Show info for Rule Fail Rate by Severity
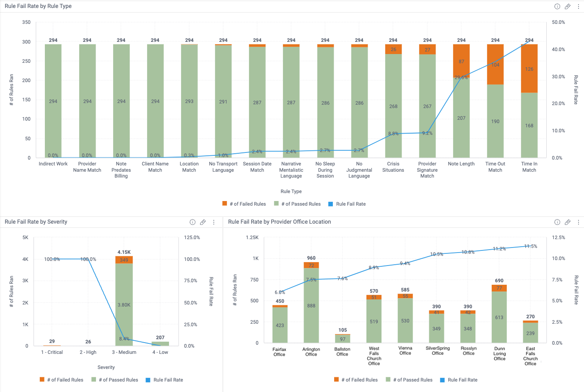 coord(192,222)
